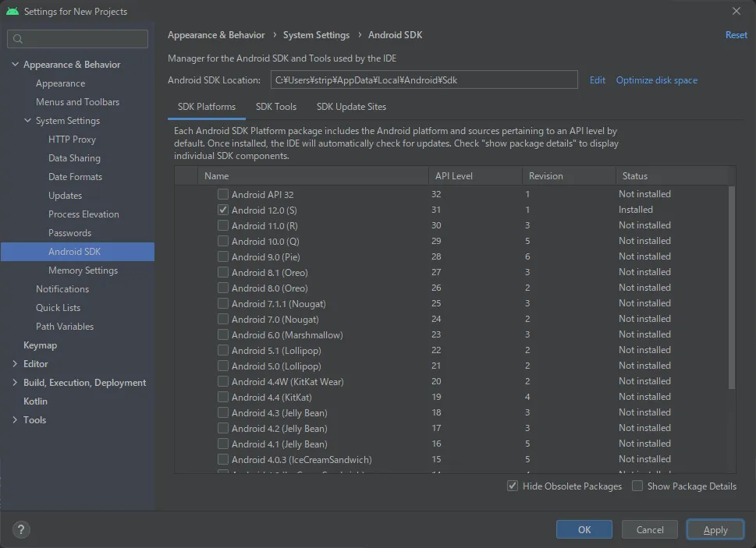Check the Android 11.0 (R) checkbox
The width and height of the screenshot is (756, 548).
tap(223, 225)
